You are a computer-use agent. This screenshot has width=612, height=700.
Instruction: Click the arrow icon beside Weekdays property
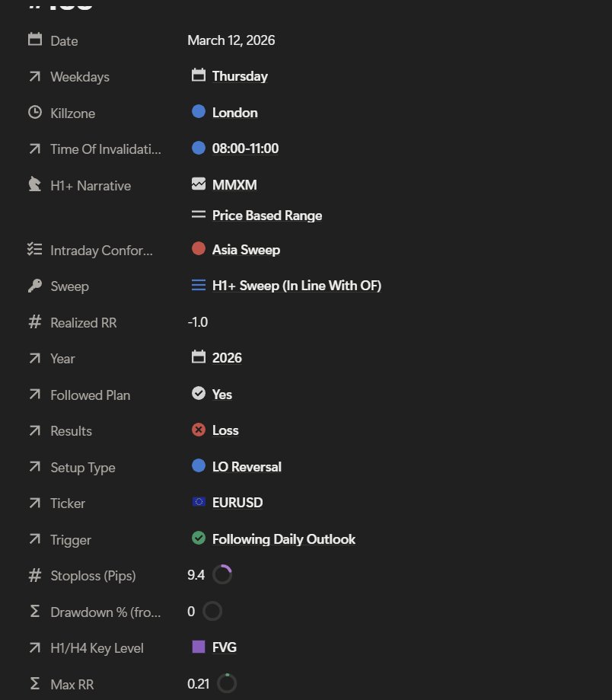(x=35, y=77)
